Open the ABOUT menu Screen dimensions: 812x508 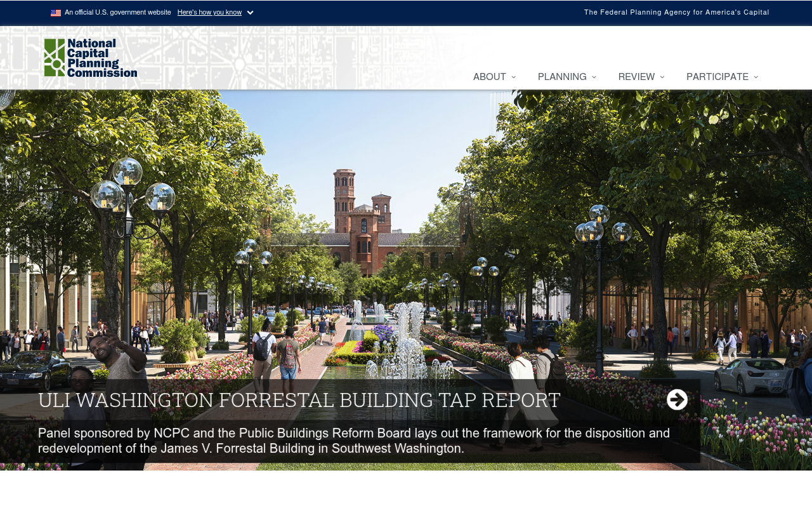490,77
